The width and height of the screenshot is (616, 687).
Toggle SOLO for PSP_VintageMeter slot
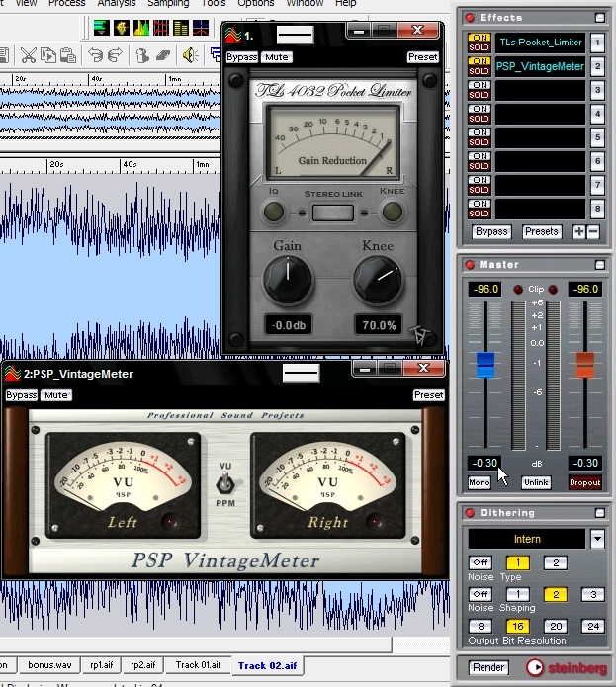coord(480,71)
